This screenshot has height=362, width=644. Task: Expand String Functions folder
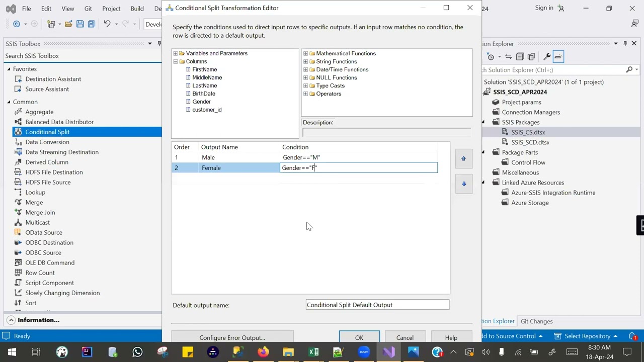point(305,61)
